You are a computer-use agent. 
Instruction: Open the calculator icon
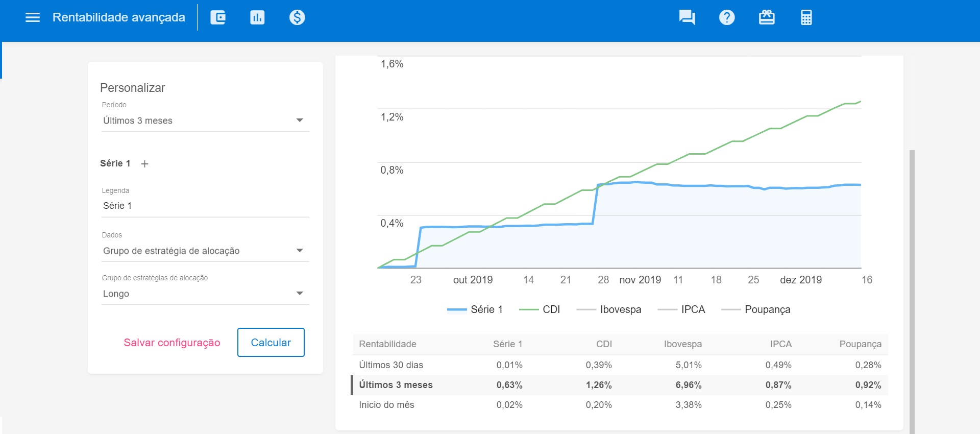pos(806,17)
